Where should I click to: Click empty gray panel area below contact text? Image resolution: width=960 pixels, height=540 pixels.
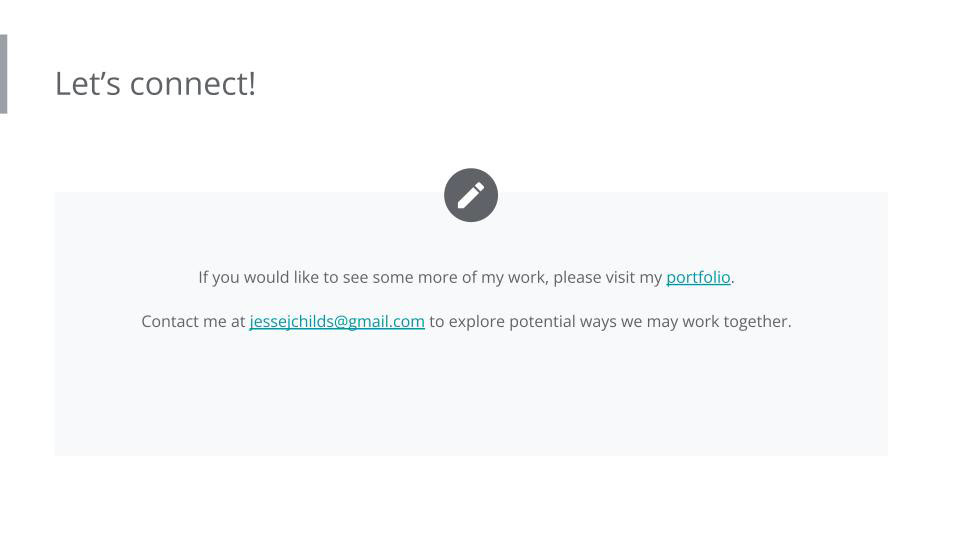pos(471,400)
